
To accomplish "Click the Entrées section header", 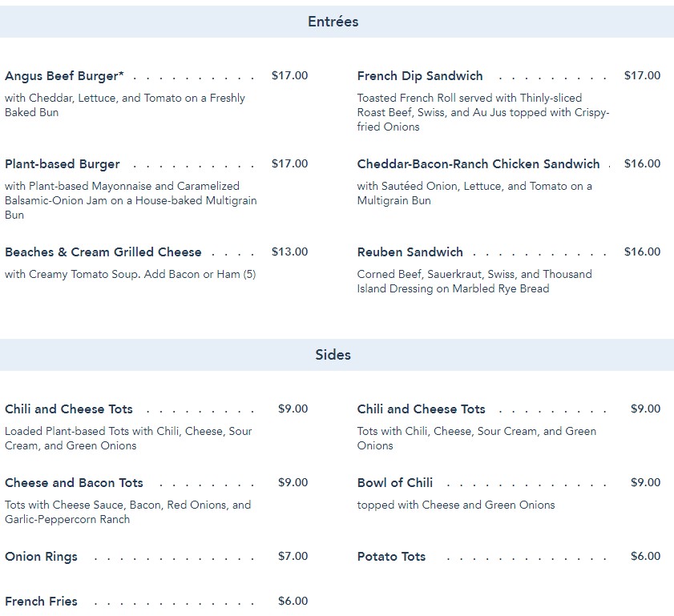I will click(x=333, y=22).
